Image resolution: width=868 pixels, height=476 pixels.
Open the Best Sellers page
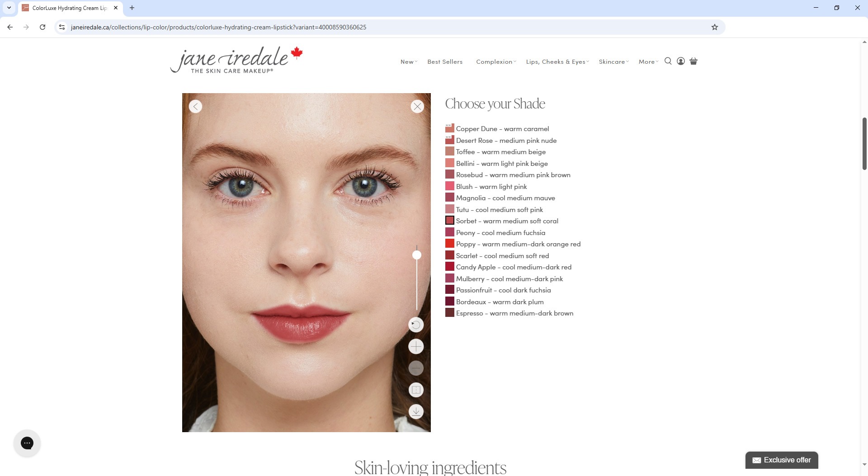point(445,62)
